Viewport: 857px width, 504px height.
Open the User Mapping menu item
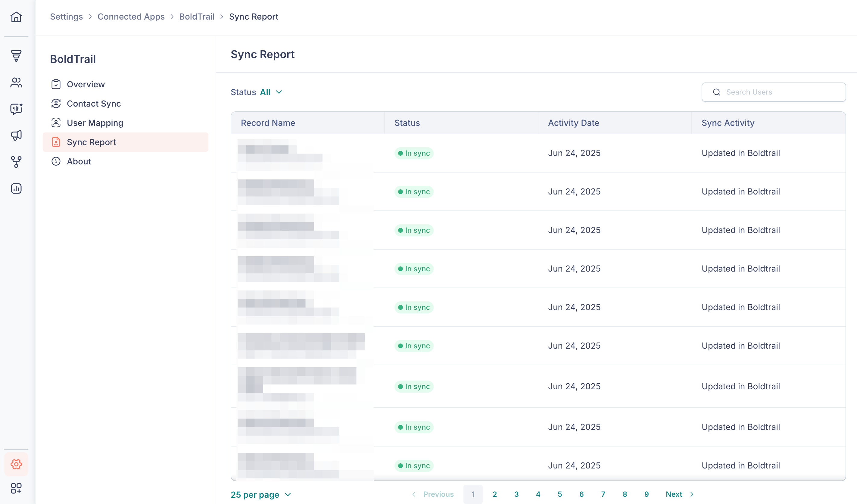(x=126, y=123)
